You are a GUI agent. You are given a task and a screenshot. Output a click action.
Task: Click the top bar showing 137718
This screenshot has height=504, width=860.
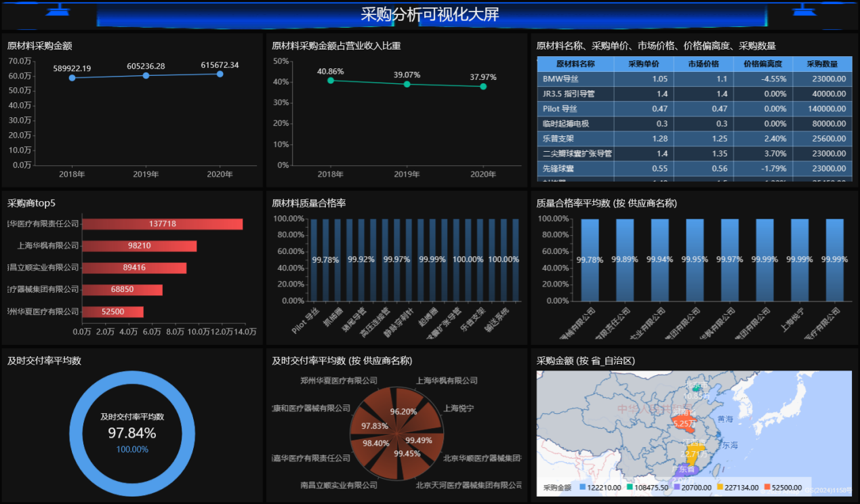[162, 224]
